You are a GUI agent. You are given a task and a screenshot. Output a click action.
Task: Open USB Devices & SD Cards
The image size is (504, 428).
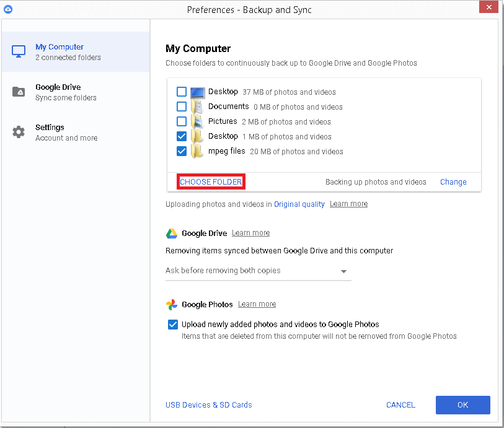[x=208, y=404]
